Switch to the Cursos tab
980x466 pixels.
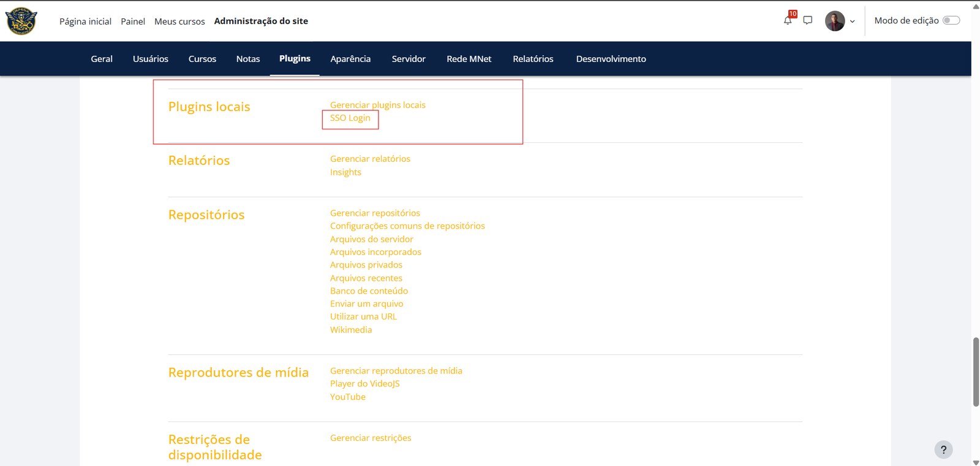coord(202,59)
